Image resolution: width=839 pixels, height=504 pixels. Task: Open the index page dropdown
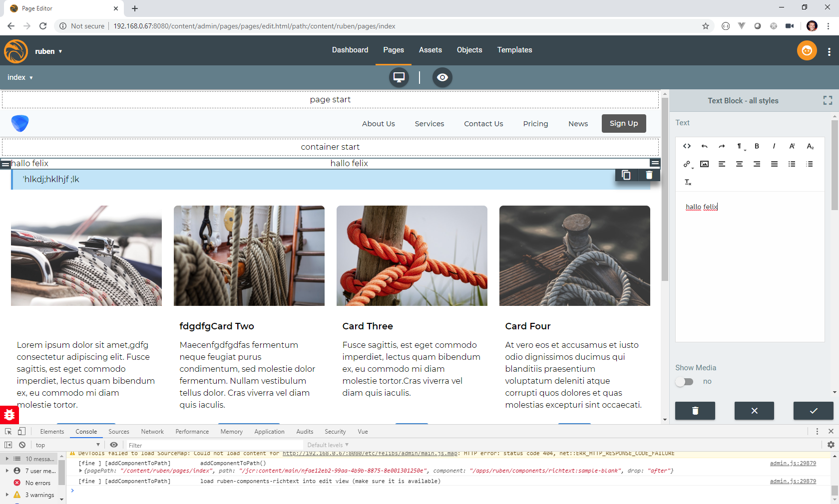coord(20,77)
